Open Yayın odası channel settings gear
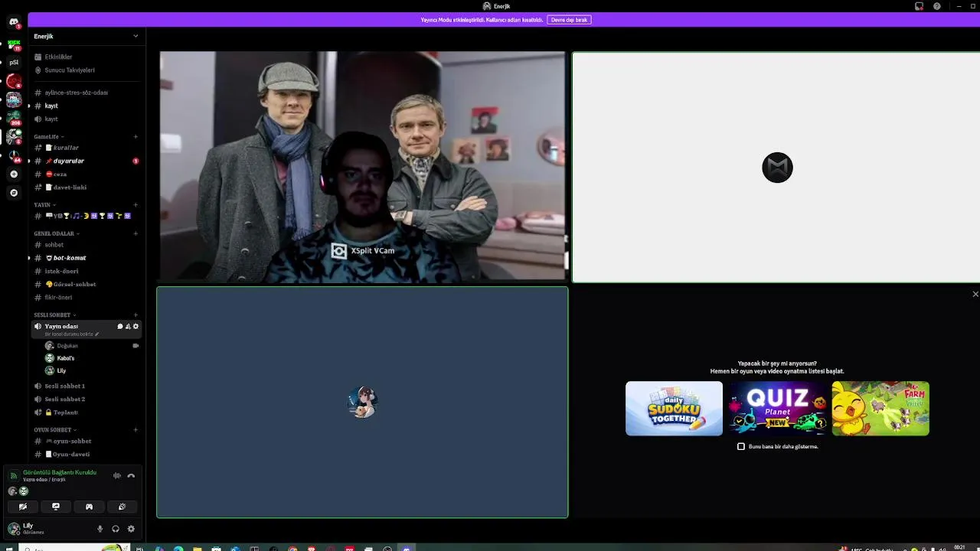Screen dimensions: 980x551 pyautogui.click(x=136, y=327)
